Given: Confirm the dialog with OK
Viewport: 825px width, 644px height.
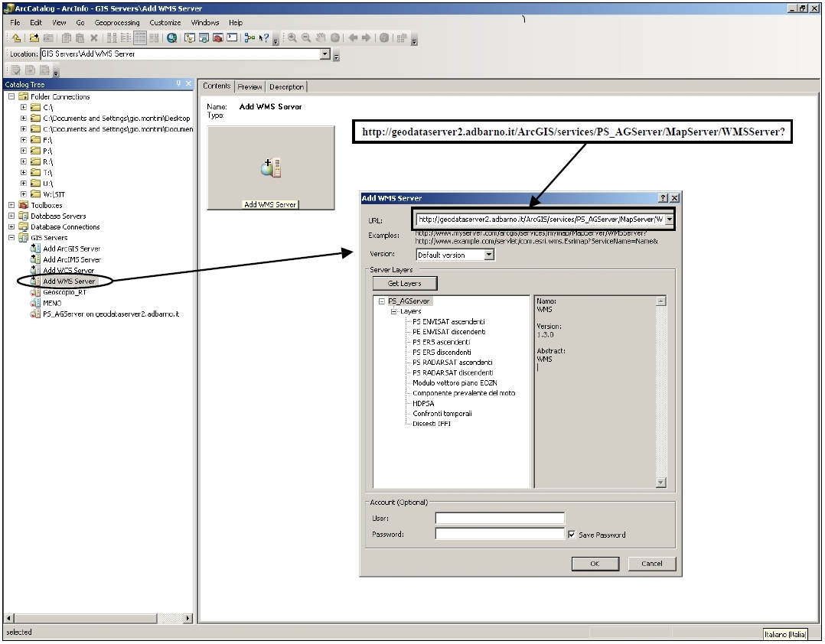Looking at the screenshot, I should [x=595, y=564].
